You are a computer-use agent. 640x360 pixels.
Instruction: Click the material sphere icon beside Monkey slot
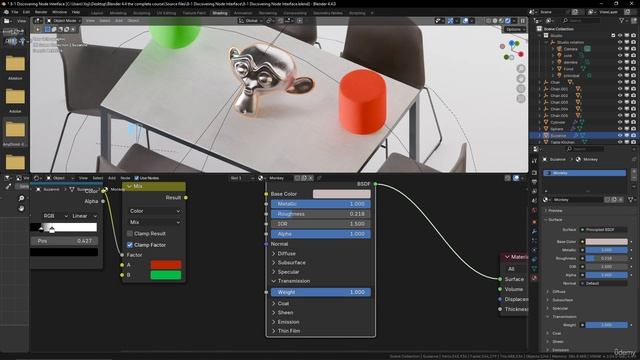(546, 200)
